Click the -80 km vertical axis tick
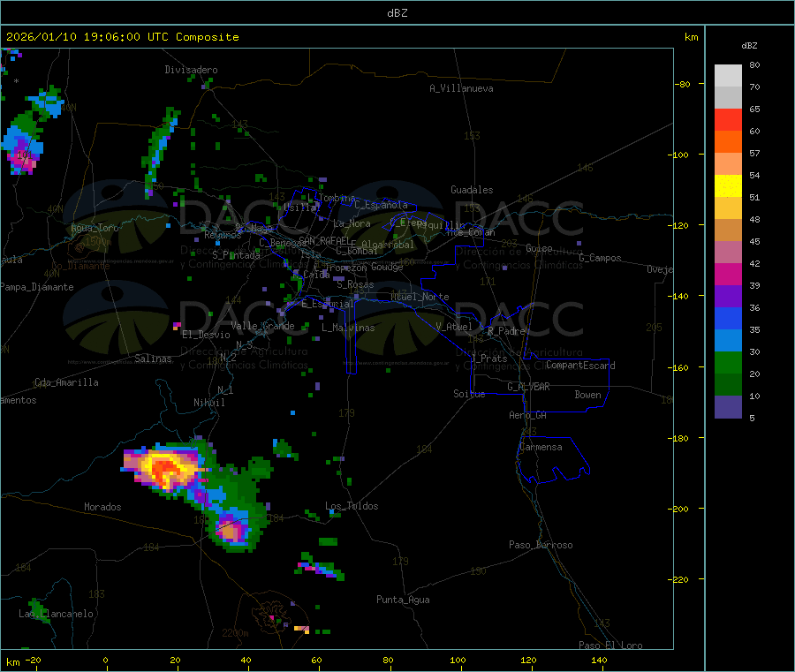Image resolution: width=795 pixels, height=672 pixels. click(683, 84)
